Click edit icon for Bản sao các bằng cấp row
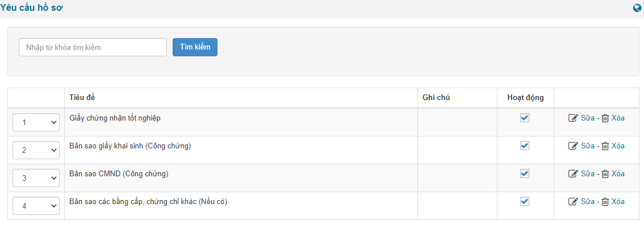Image resolution: width=644 pixels, height=228 pixels. 574,202
